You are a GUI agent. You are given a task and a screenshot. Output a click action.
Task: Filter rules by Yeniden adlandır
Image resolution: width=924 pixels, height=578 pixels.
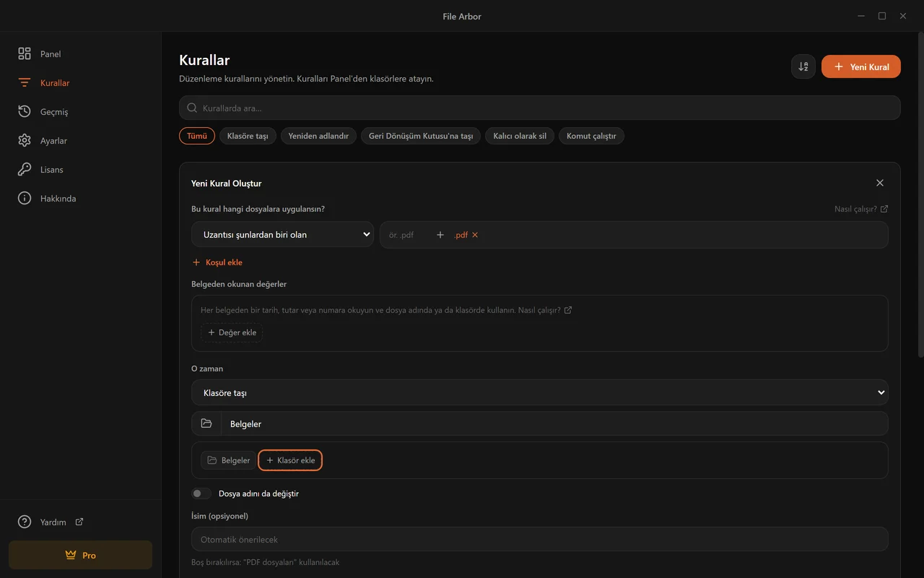(318, 136)
